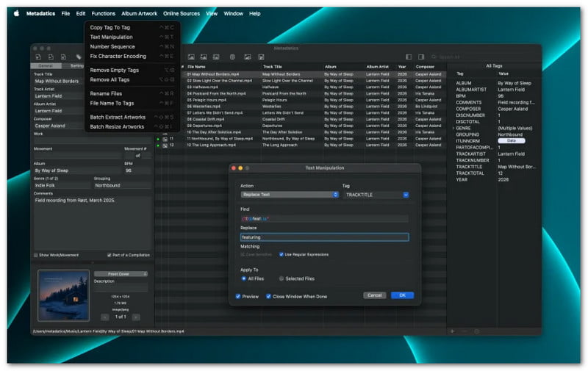
Task: Choose Remove Empty Tags
Action: 132,70
